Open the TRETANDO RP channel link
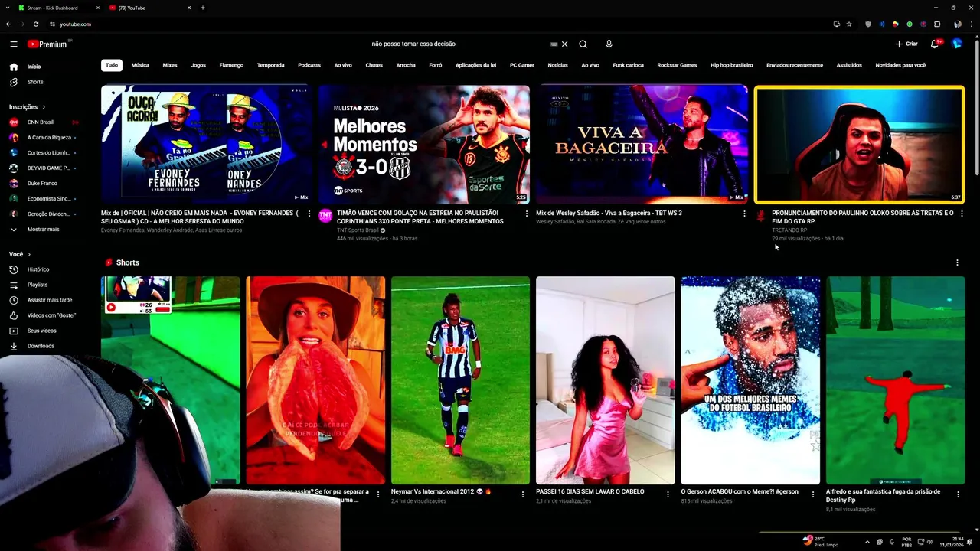Viewport: 980px width, 551px height. pos(789,230)
